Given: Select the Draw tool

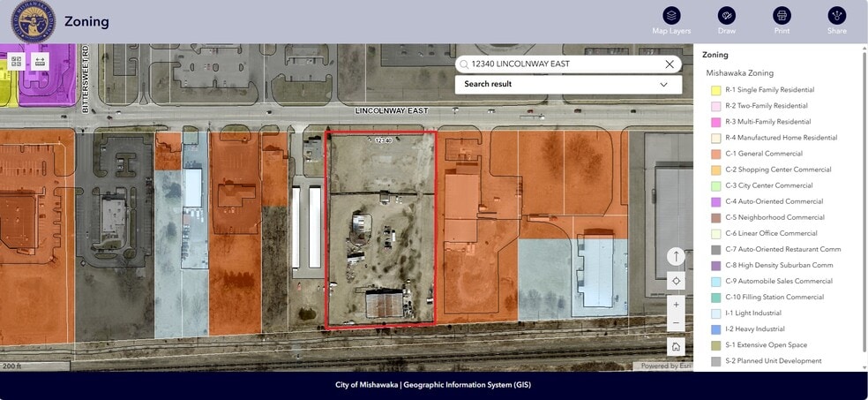Looking at the screenshot, I should pos(726,16).
